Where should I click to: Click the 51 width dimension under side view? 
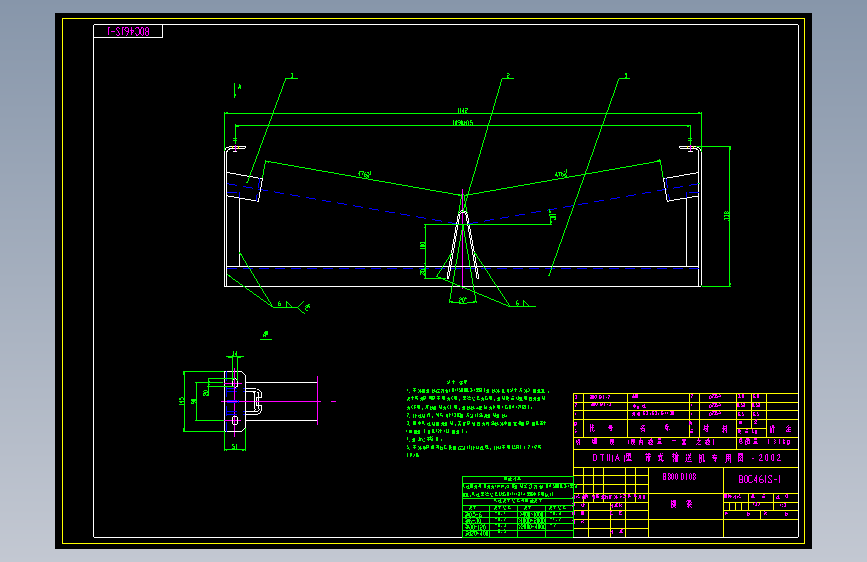tap(234, 446)
